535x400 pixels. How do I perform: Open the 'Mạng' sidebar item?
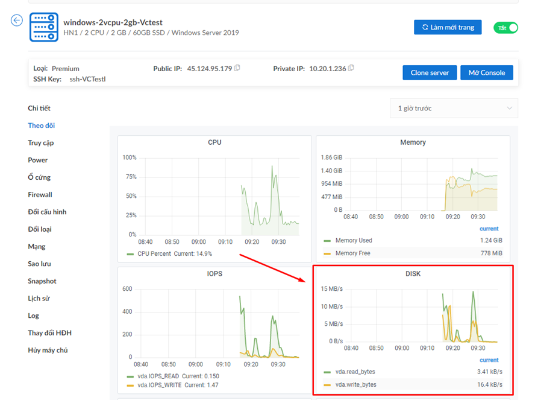click(36, 246)
